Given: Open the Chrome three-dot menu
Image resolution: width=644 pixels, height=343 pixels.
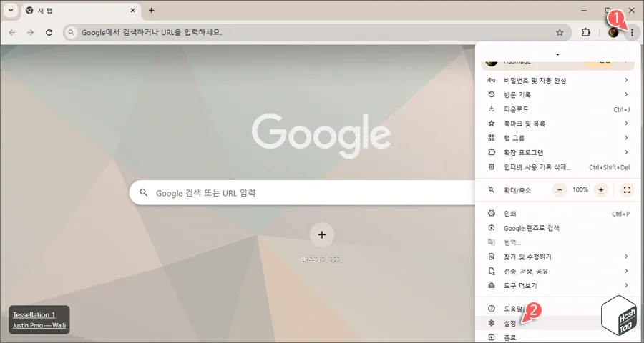Looking at the screenshot, I should [x=632, y=32].
